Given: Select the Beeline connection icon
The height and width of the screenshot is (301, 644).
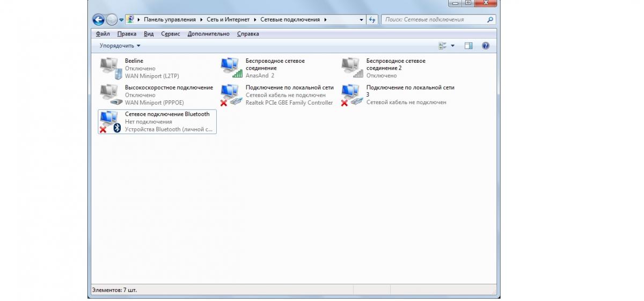Looking at the screenshot, I should (112, 69).
